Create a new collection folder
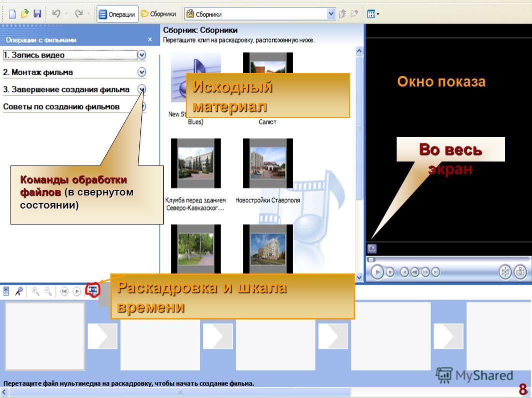Screen dimensions: 532x398 (354, 14)
